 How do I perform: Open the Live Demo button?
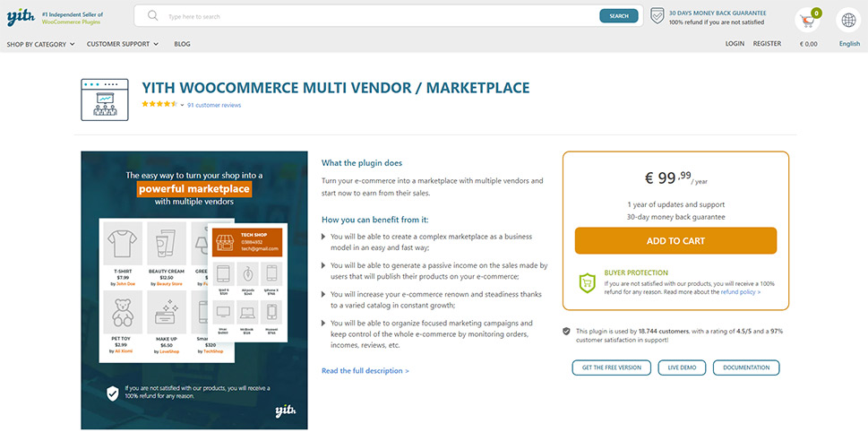coord(682,367)
